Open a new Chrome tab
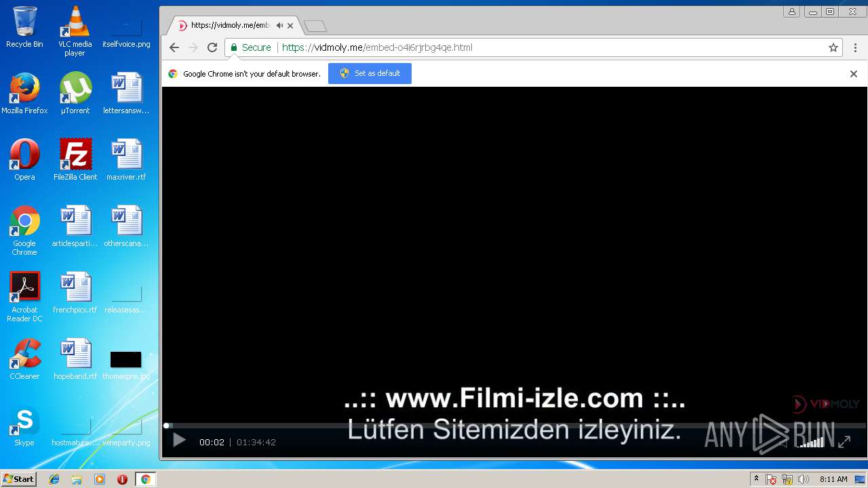Image resolution: width=868 pixels, height=488 pixels. coord(315,26)
